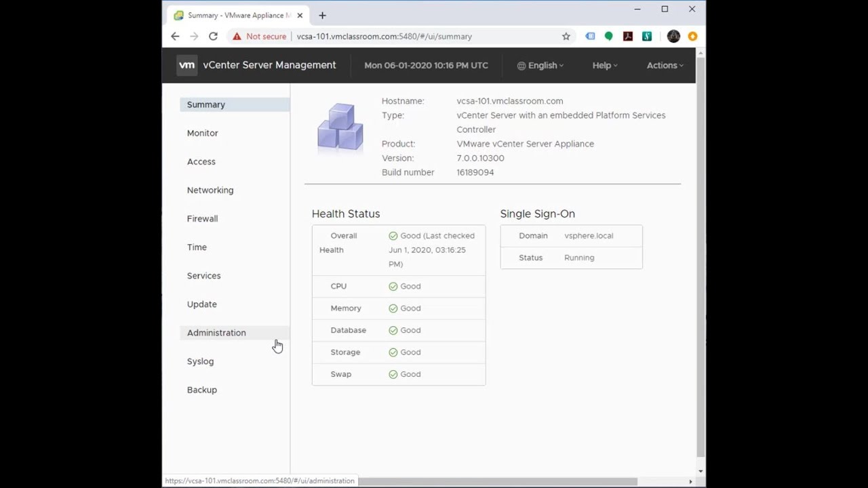Open the Firewall page
This screenshot has width=868, height=488.
click(x=235, y=218)
